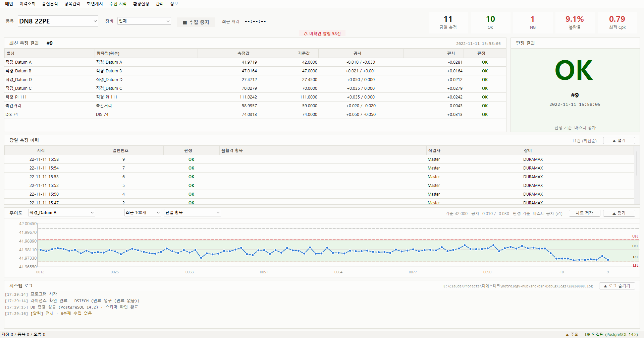Image resolution: width=644 pixels, height=338 pixels.
Task: Click the DB 연결됨 (PostgreSQL 14.2) status
Action: tap(611, 335)
